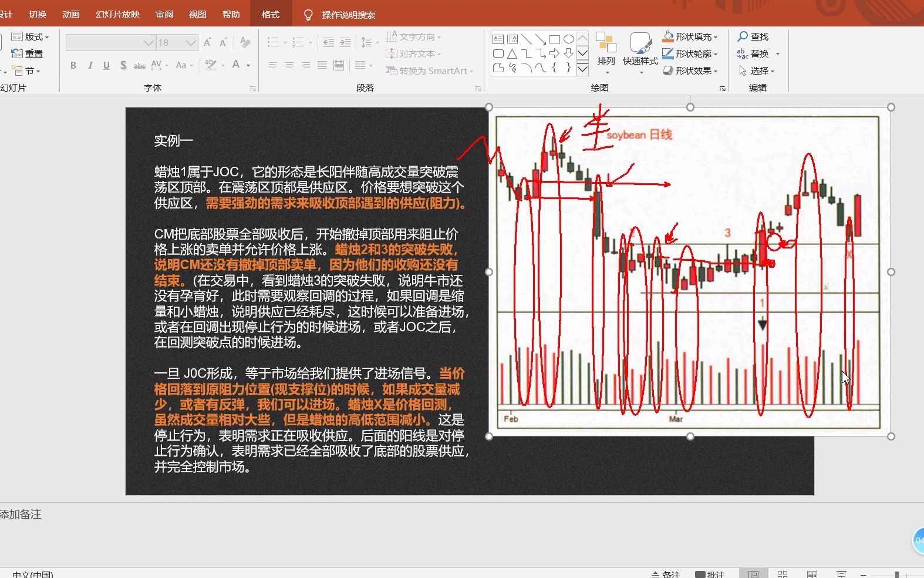Increase list indent level
The width and height of the screenshot is (924, 578).
pos(345,42)
